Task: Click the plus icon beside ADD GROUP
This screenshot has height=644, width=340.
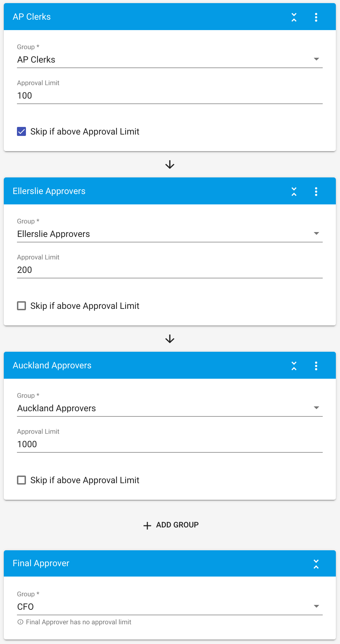Action: 147,525
